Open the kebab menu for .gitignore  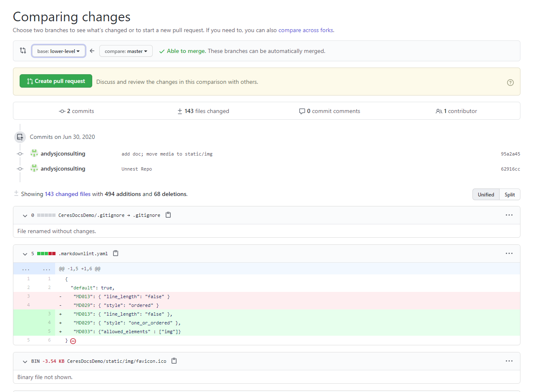point(509,215)
